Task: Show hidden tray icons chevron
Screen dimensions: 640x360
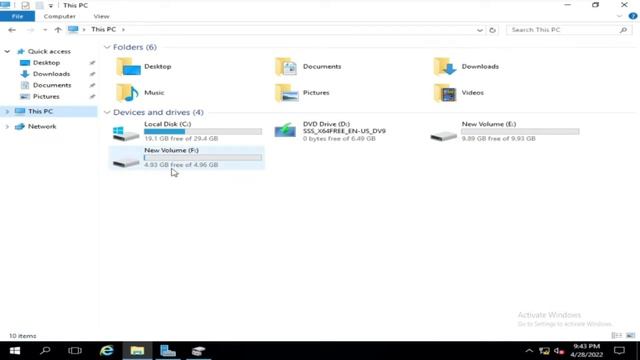Action: click(529, 351)
